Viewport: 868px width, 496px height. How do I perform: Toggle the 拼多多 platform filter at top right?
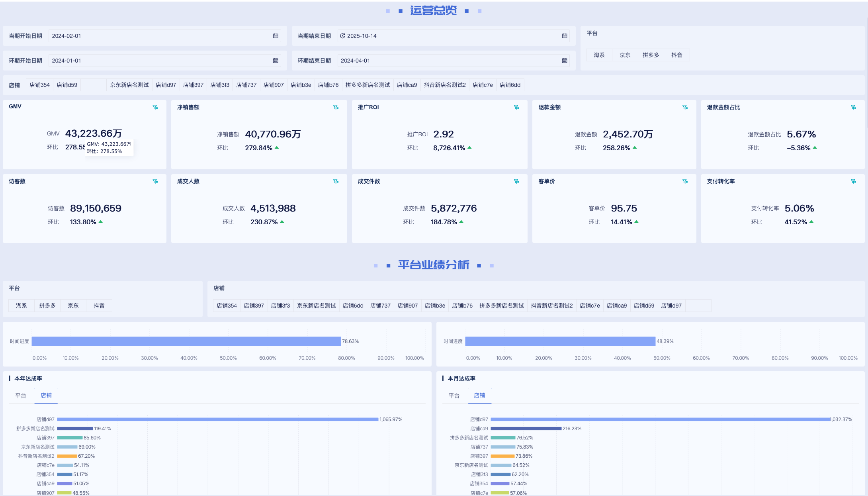point(651,55)
